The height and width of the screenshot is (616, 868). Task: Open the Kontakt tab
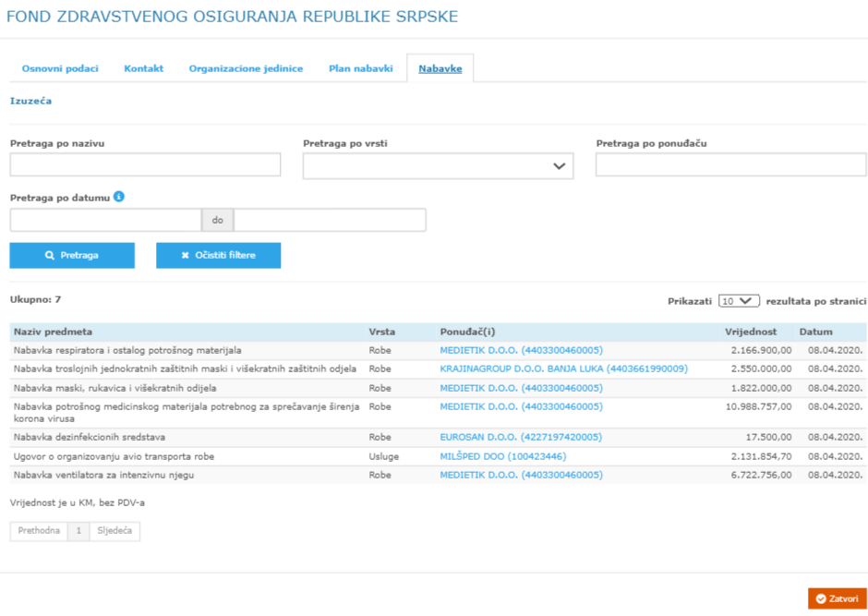click(143, 69)
